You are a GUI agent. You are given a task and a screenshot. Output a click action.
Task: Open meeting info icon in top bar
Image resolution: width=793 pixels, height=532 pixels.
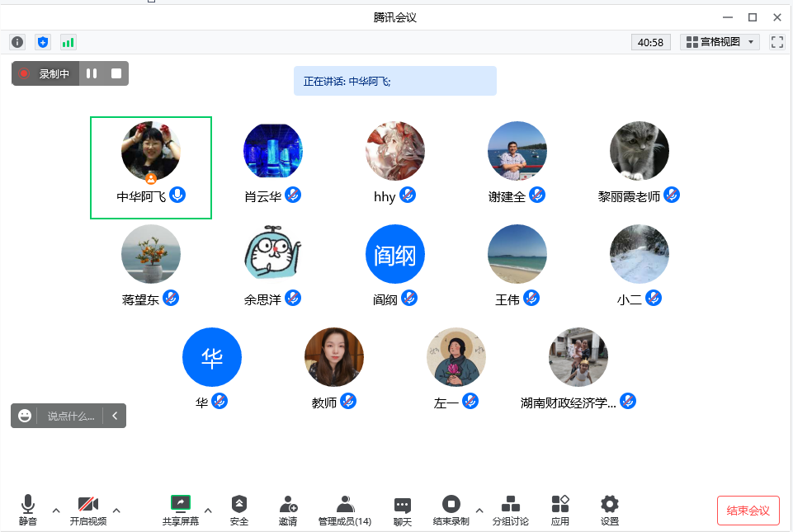(17, 42)
